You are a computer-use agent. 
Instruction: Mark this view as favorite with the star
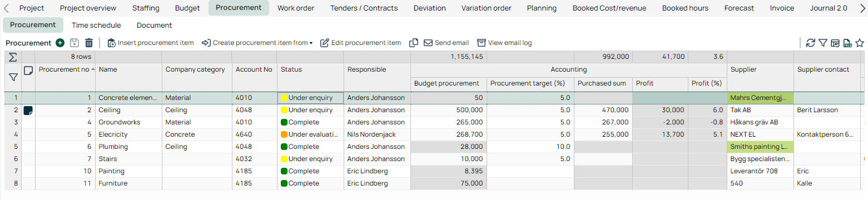[x=860, y=43]
